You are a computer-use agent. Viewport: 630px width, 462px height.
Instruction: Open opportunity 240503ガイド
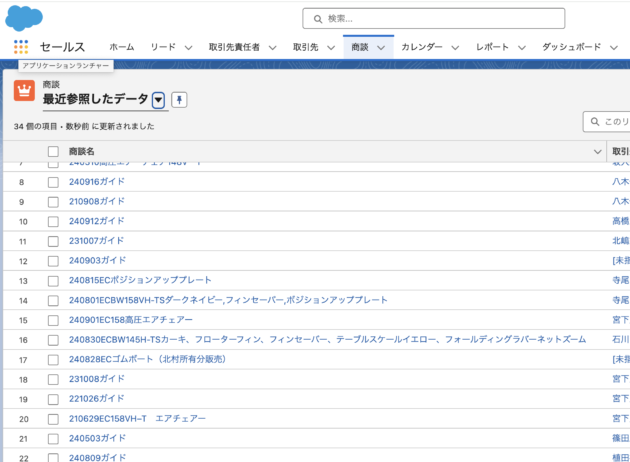[x=97, y=438]
